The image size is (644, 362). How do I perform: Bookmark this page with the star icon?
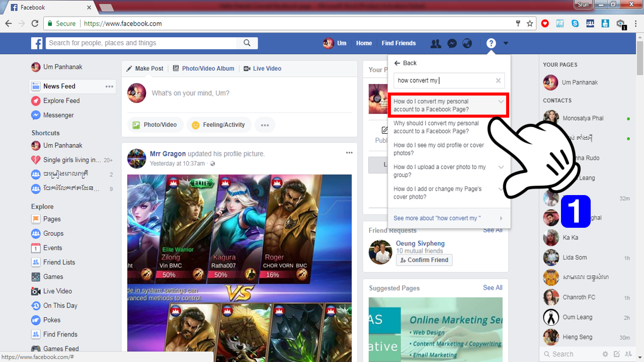pyautogui.click(x=530, y=24)
